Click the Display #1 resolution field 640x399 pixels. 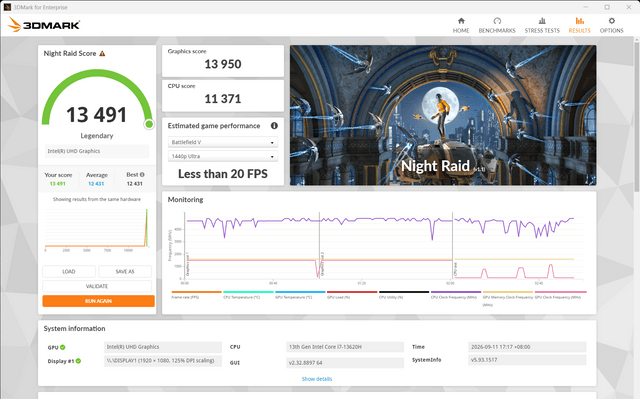pos(163,361)
